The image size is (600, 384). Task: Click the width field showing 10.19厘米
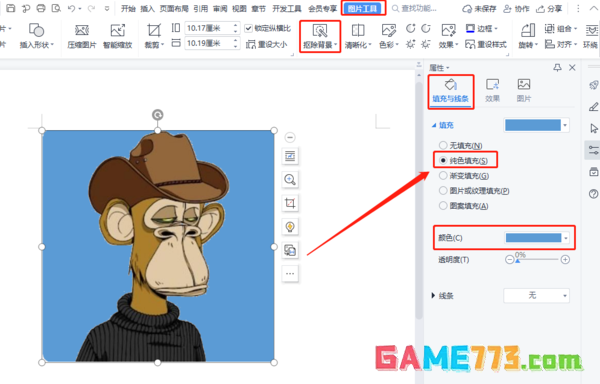pos(212,44)
